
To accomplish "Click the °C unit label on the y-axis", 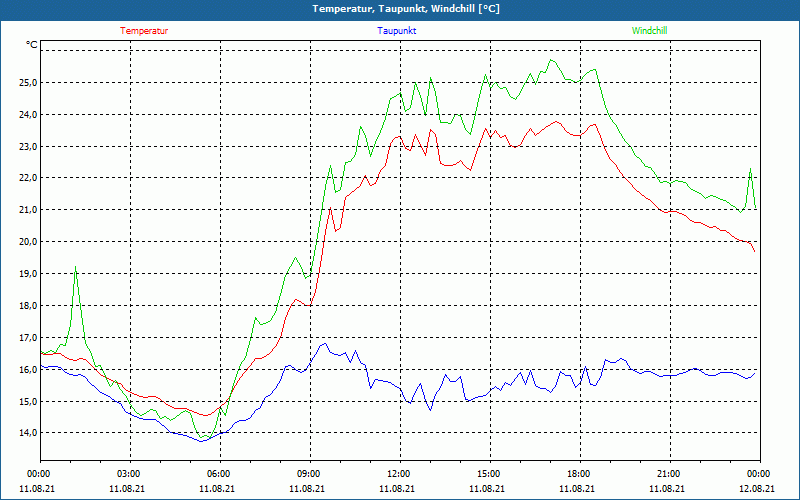I will pyautogui.click(x=32, y=45).
